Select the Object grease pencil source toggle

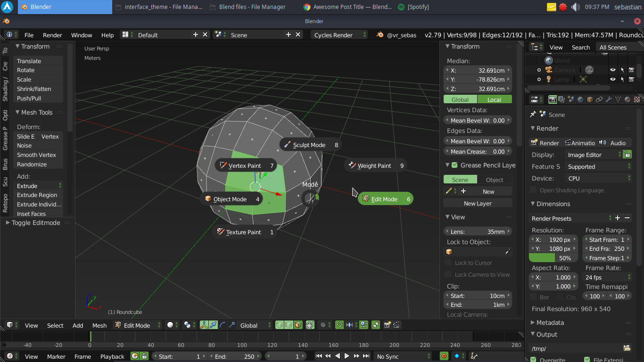click(495, 180)
